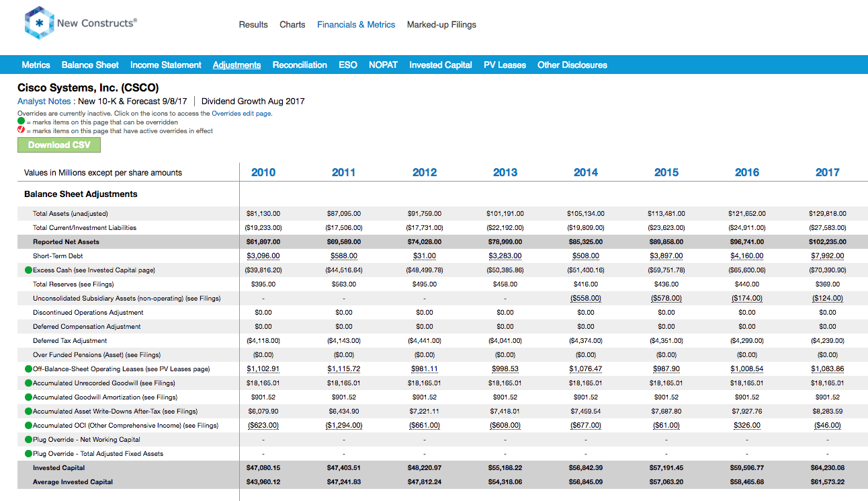Viewport: 868px width, 501px height.
Task: Click the green legend dot for overridable items
Action: (21, 122)
